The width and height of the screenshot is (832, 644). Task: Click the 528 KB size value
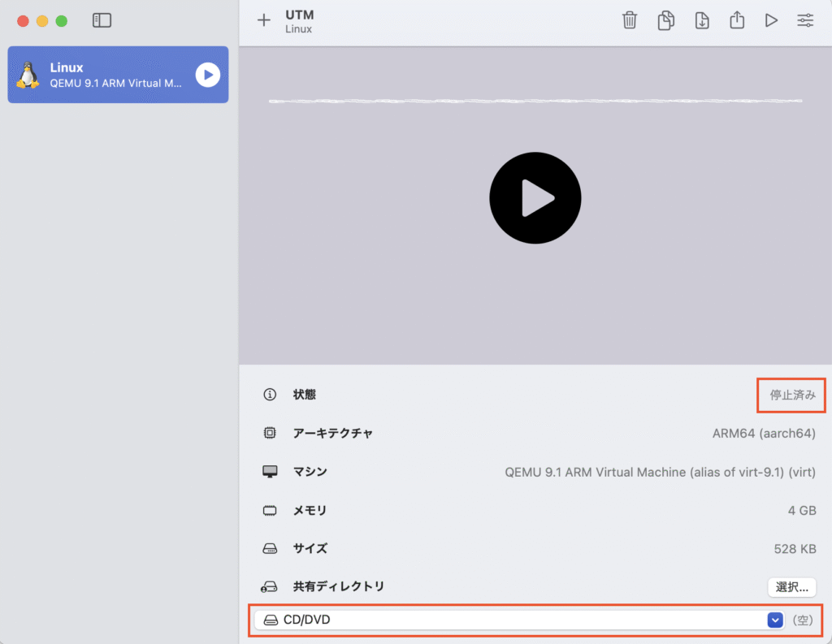tap(795, 549)
